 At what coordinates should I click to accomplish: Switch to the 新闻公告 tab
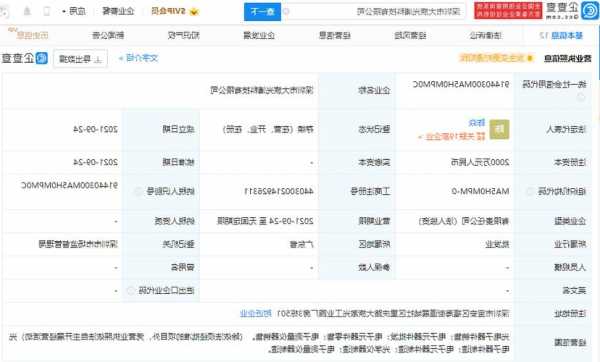pyautogui.click(x=108, y=36)
